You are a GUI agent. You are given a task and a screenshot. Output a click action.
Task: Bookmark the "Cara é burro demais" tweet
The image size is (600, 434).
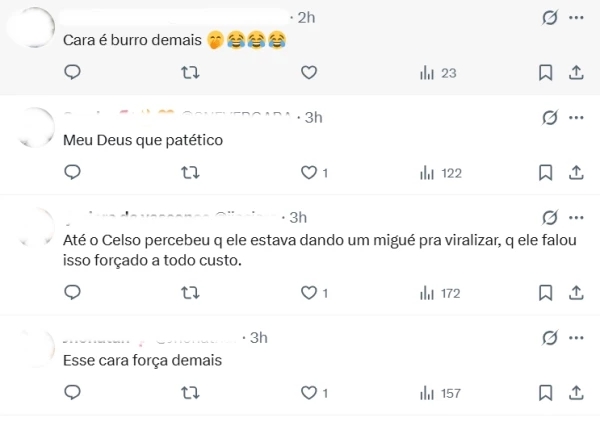click(x=545, y=72)
